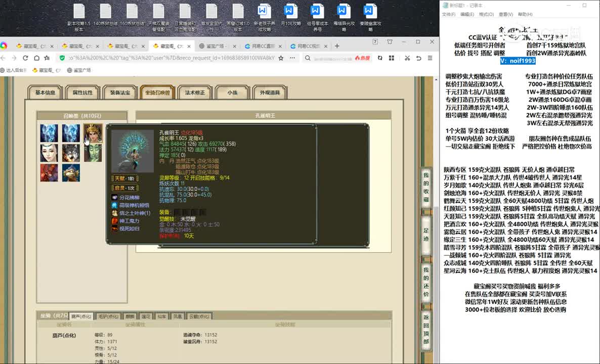Open the browser hamburger menu
Viewport: 600px width, 364px height.
(x=430, y=58)
